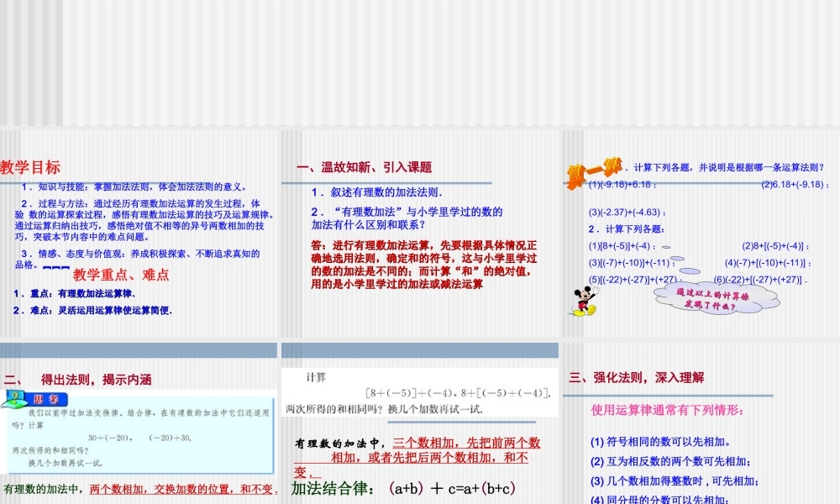Select the line 2．难点：灵活运用运算律使运算简便

[92, 310]
